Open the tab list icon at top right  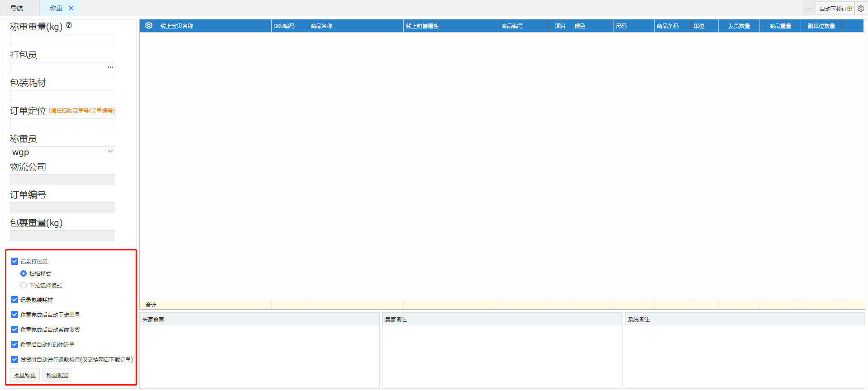808,8
